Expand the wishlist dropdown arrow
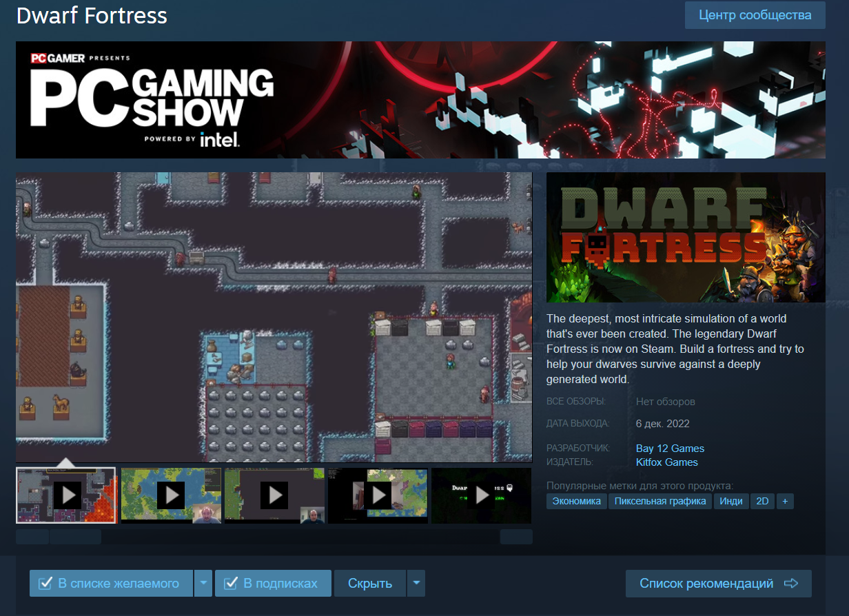 (x=203, y=583)
